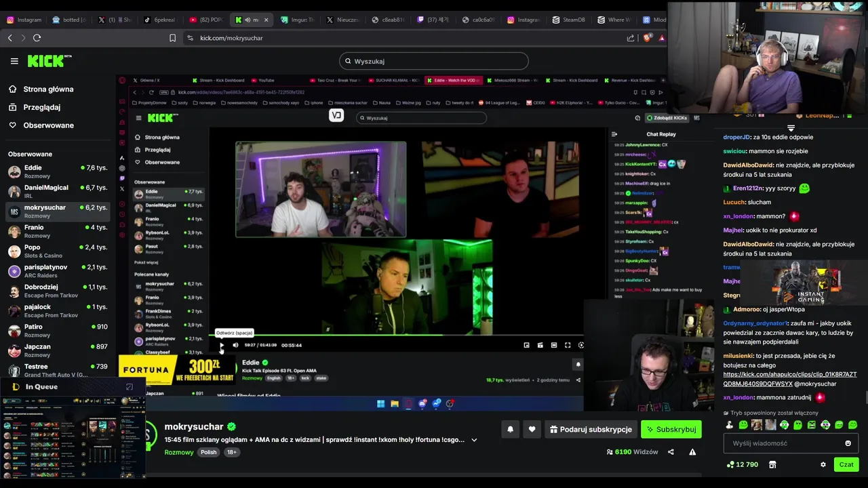Send message with Czat button
Image resolution: width=868 pixels, height=488 pixels.
tap(846, 465)
